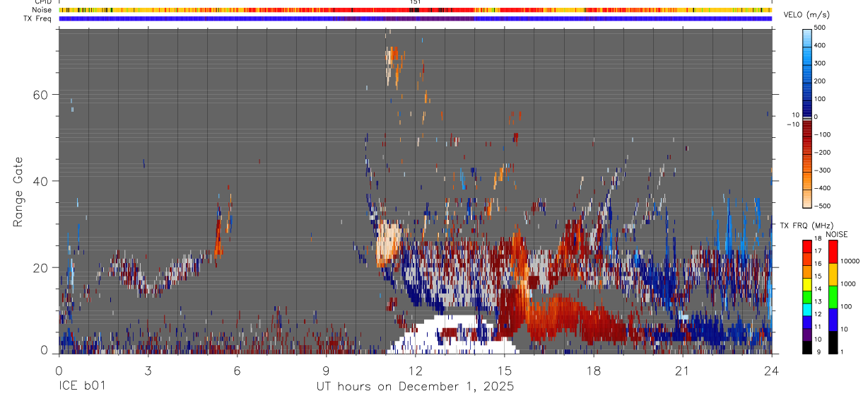Click the -300 tick on the velocity scale
The image size is (868, 401).
[x=823, y=170]
